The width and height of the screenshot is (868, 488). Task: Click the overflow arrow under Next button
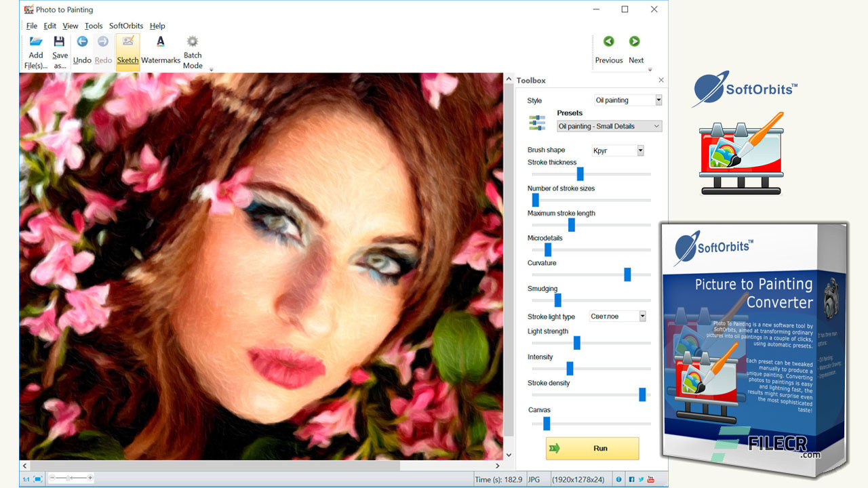click(x=650, y=69)
